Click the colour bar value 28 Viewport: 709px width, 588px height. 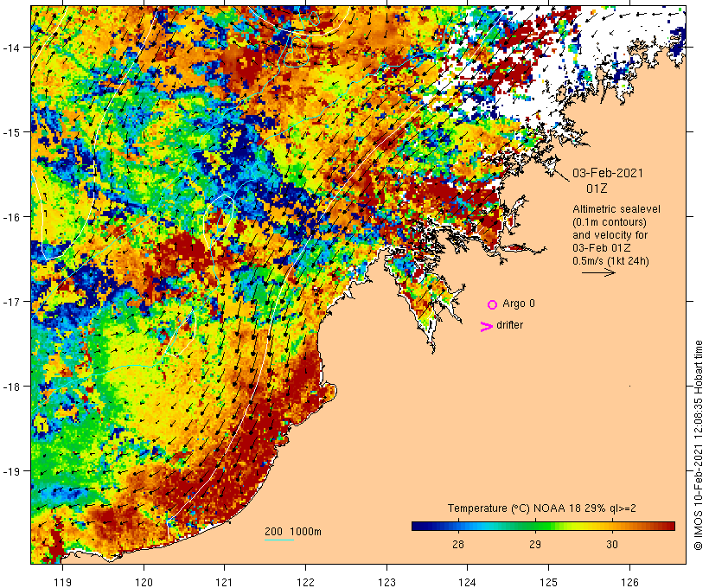(x=458, y=544)
